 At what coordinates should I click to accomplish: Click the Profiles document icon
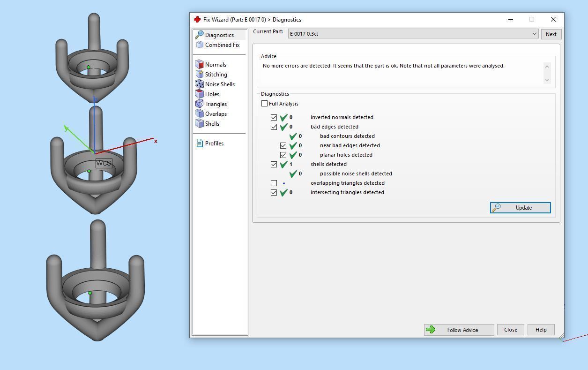tap(200, 143)
